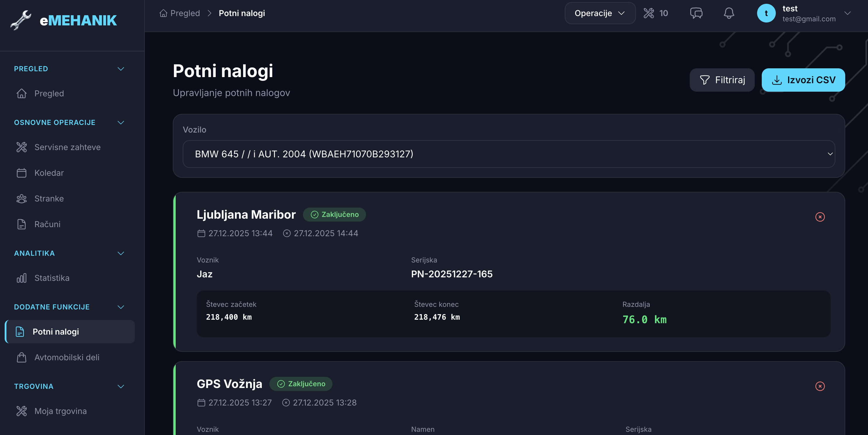Delete the Ljubljana Maribor travel order
Screen dimensions: 868x435
pyautogui.click(x=820, y=217)
